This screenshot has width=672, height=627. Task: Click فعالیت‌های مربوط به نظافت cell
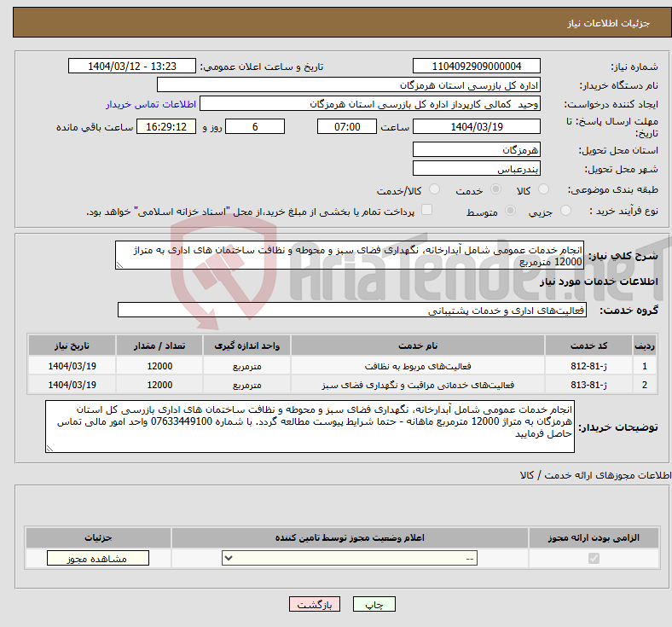[x=418, y=366]
